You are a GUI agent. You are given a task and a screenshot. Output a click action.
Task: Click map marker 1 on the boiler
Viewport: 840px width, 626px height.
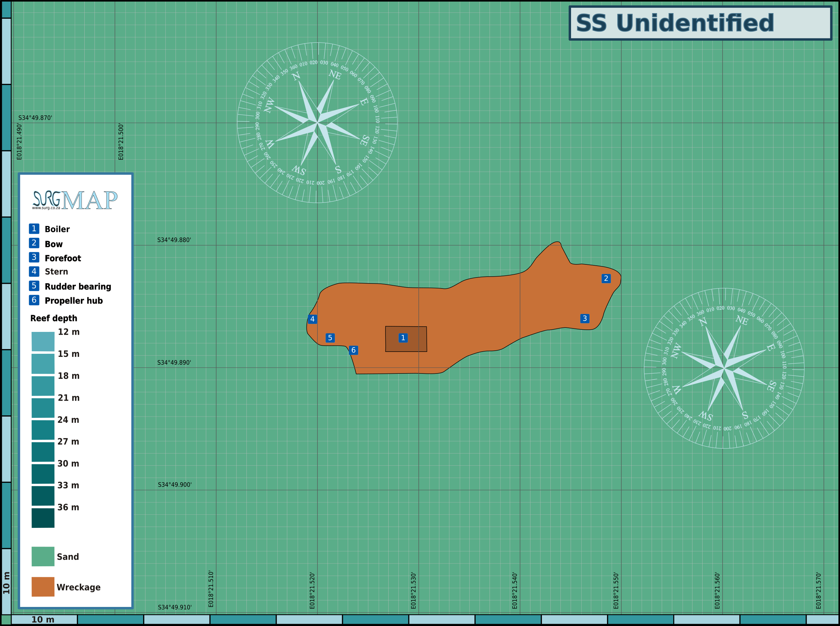(x=403, y=338)
